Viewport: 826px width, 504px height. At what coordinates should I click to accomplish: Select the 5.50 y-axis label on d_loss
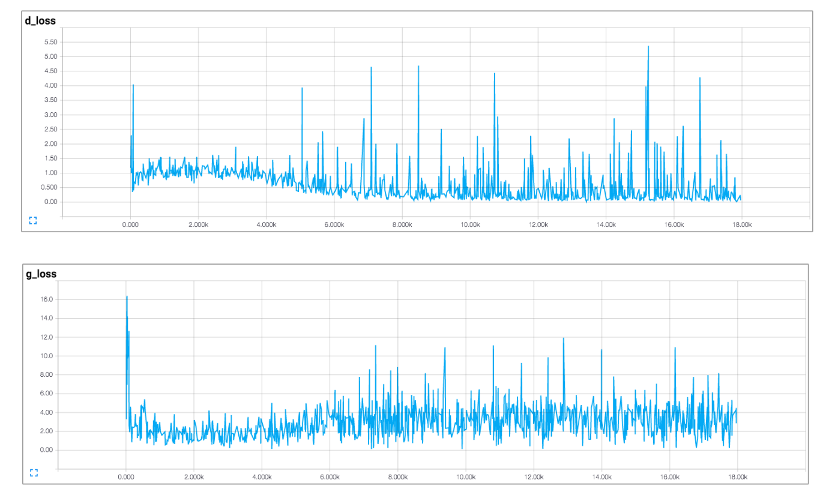click(49, 42)
